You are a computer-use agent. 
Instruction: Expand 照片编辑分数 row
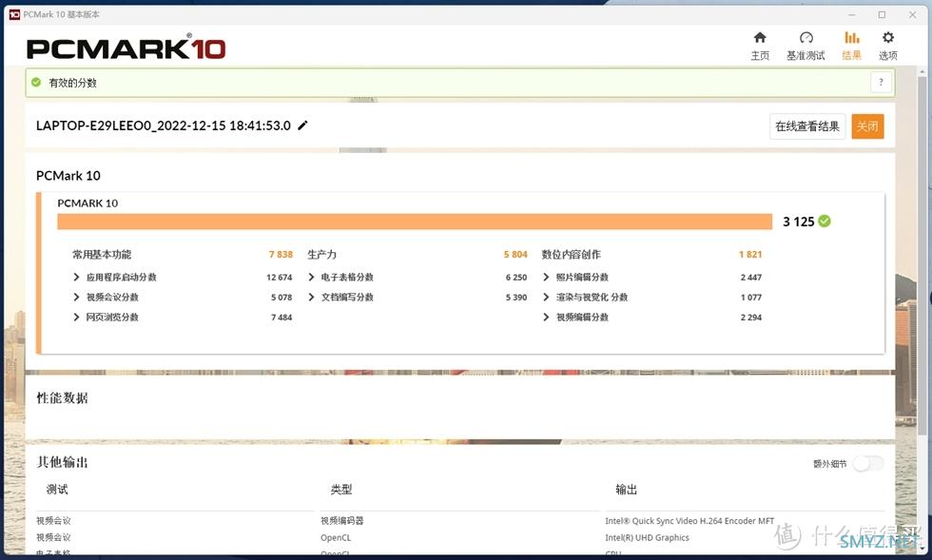[x=546, y=277]
